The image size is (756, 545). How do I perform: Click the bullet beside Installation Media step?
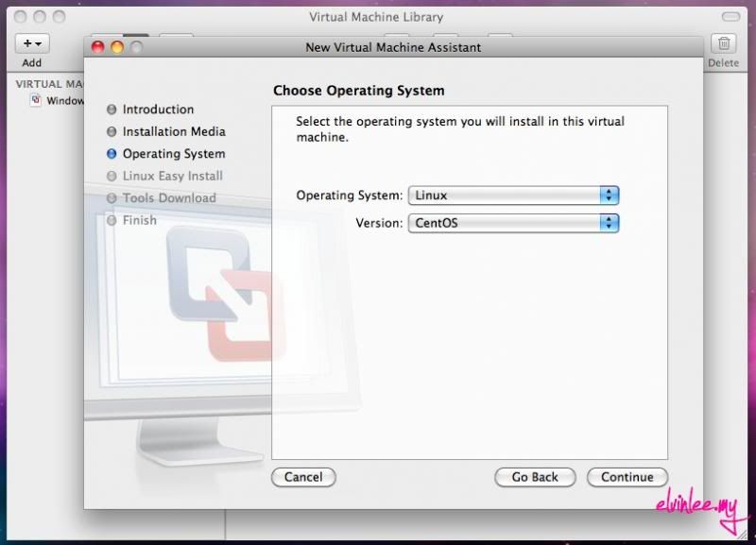[x=112, y=131]
